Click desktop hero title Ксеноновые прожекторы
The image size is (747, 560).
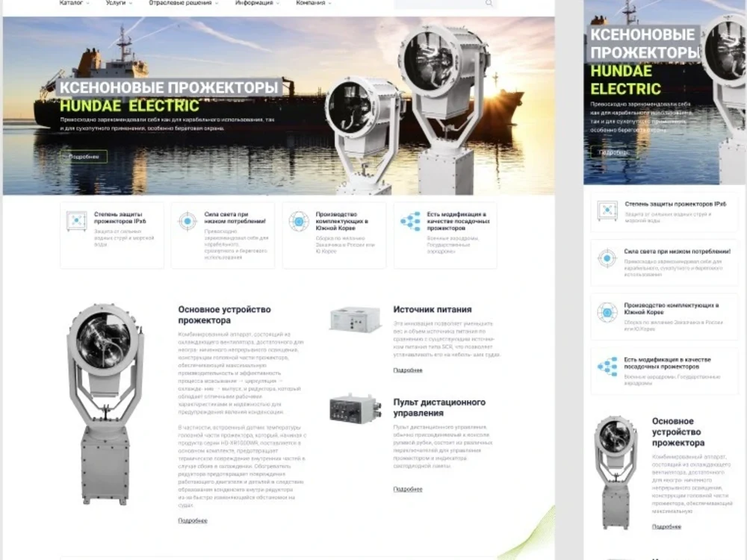pyautogui.click(x=169, y=87)
